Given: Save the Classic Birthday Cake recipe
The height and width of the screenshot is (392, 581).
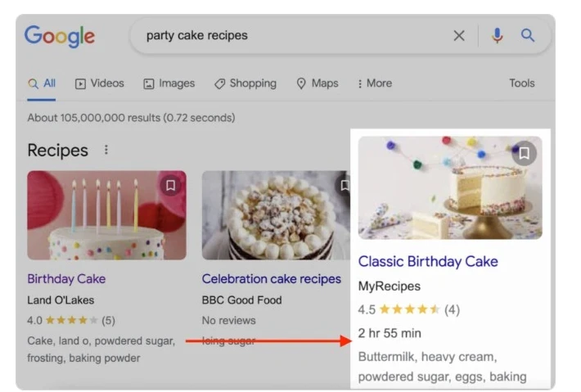Looking at the screenshot, I should click(x=524, y=153).
